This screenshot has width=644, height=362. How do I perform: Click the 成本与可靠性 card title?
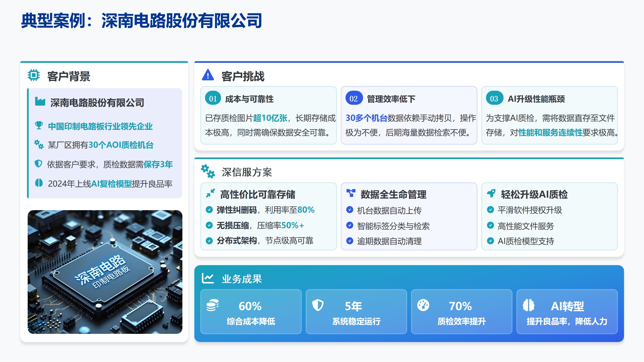pos(249,99)
